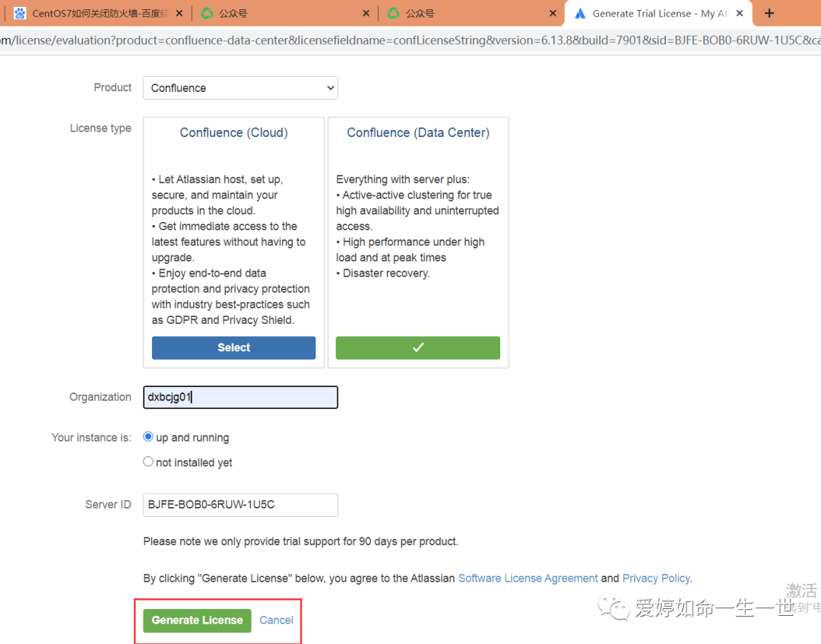Click the Baidu paw favicon on first tab
Screen dimensions: 821x644
coord(20,13)
